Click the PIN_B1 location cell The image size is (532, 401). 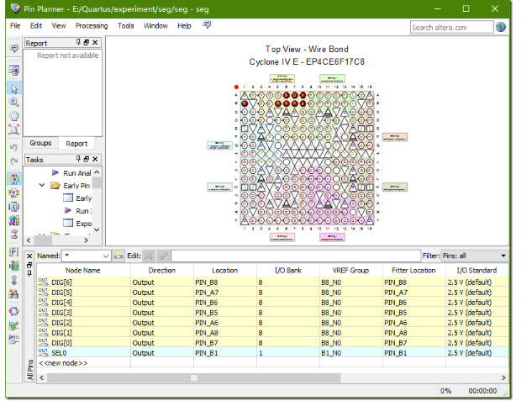pos(225,353)
